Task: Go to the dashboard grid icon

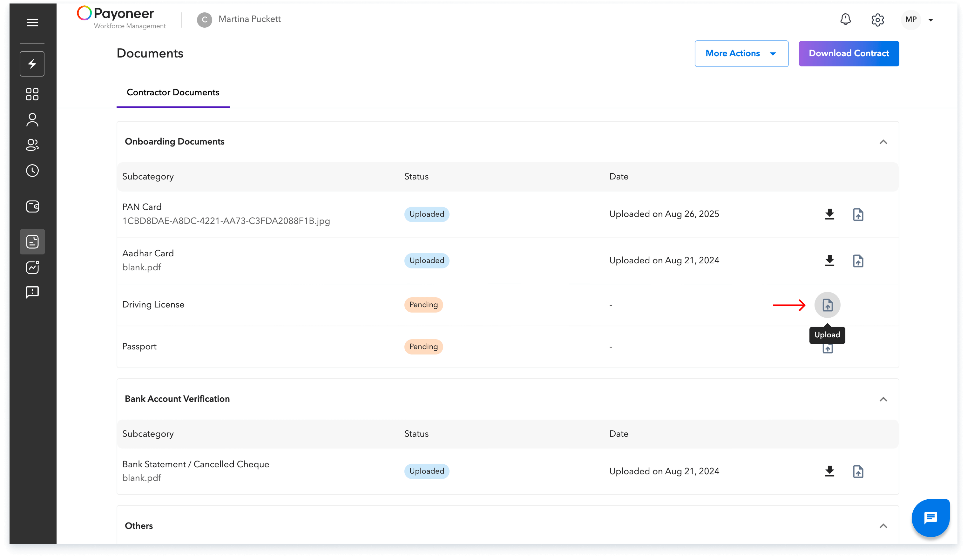Action: [32, 94]
